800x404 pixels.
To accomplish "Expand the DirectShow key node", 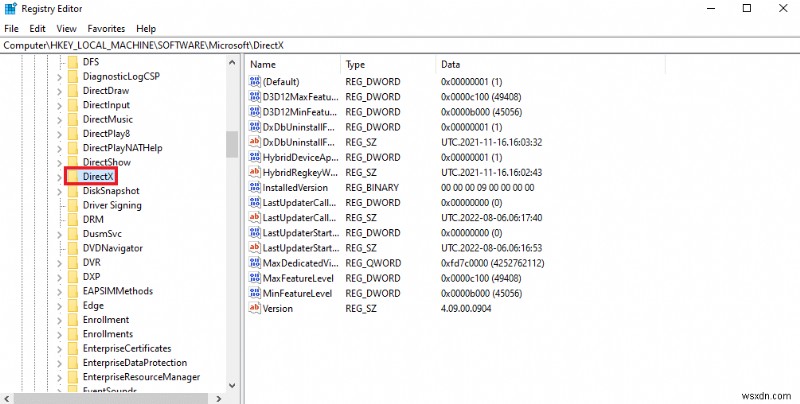I will (59, 163).
